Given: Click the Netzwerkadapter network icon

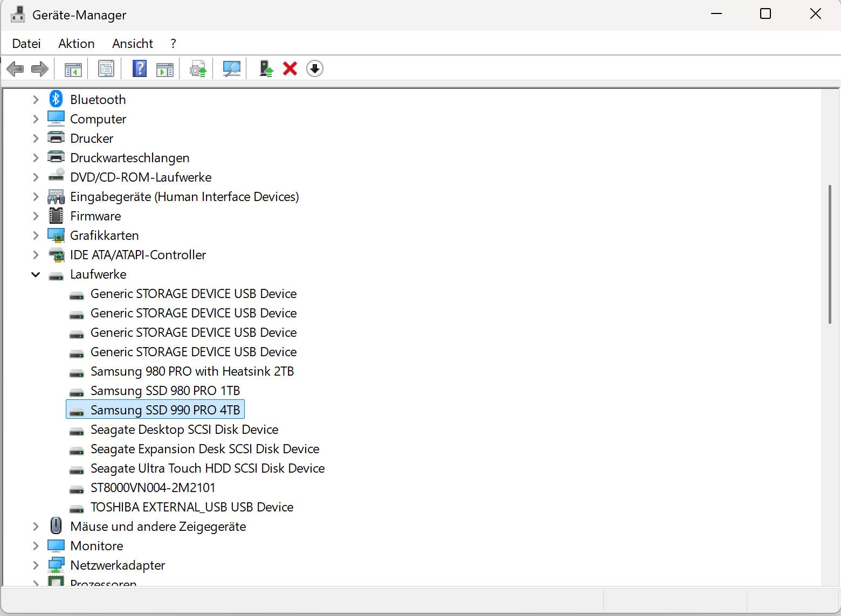Looking at the screenshot, I should pyautogui.click(x=56, y=565).
